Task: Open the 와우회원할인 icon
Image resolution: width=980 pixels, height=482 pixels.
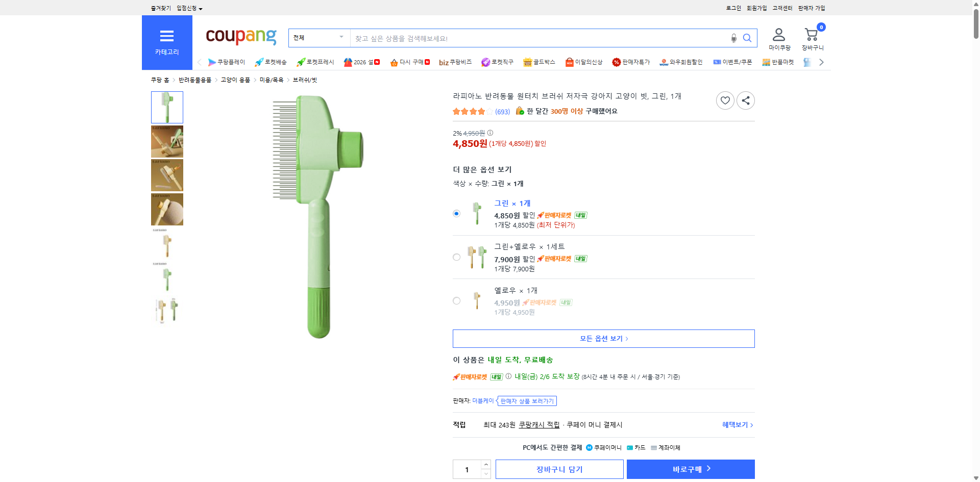Action: (663, 63)
